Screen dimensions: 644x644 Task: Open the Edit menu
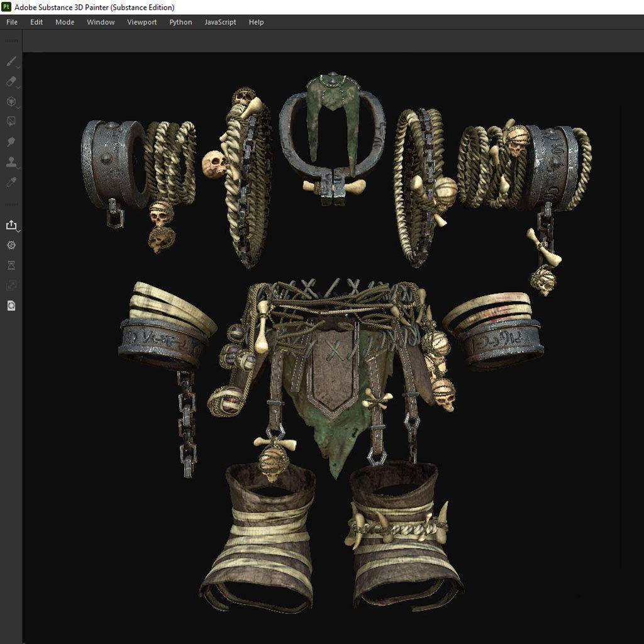pos(36,22)
